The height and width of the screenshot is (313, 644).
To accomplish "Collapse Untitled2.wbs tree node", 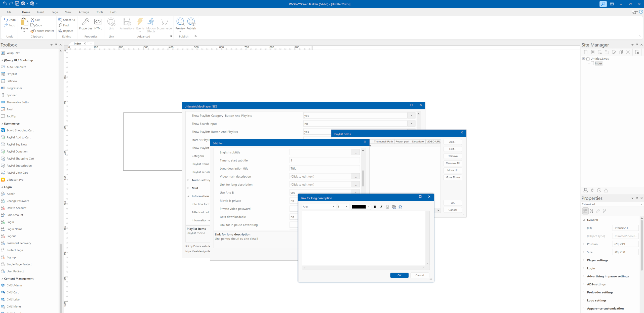I will tap(584, 59).
